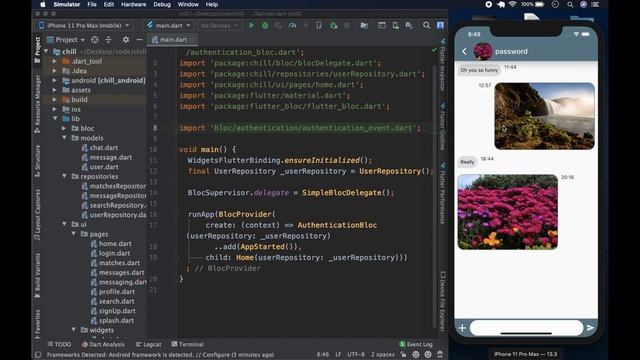Hide the Project panel with the minus icon

click(139, 40)
